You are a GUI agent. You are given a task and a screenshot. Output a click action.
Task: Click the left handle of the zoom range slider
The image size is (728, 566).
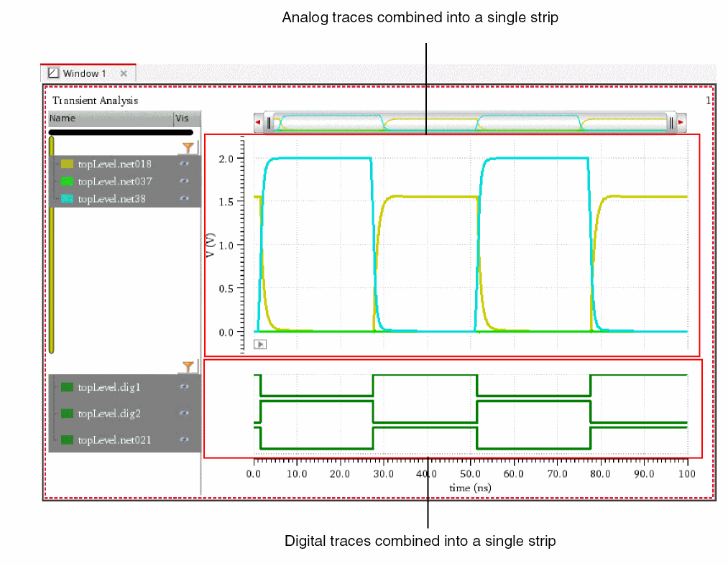269,123
